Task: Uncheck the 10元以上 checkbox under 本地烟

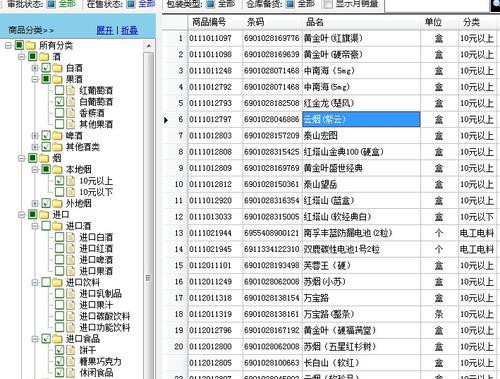Action: click(x=59, y=181)
